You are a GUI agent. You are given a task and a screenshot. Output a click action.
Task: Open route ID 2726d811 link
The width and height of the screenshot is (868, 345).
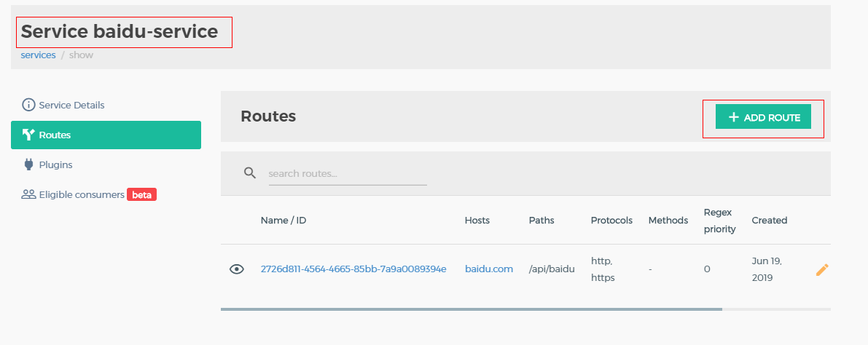[x=353, y=269]
